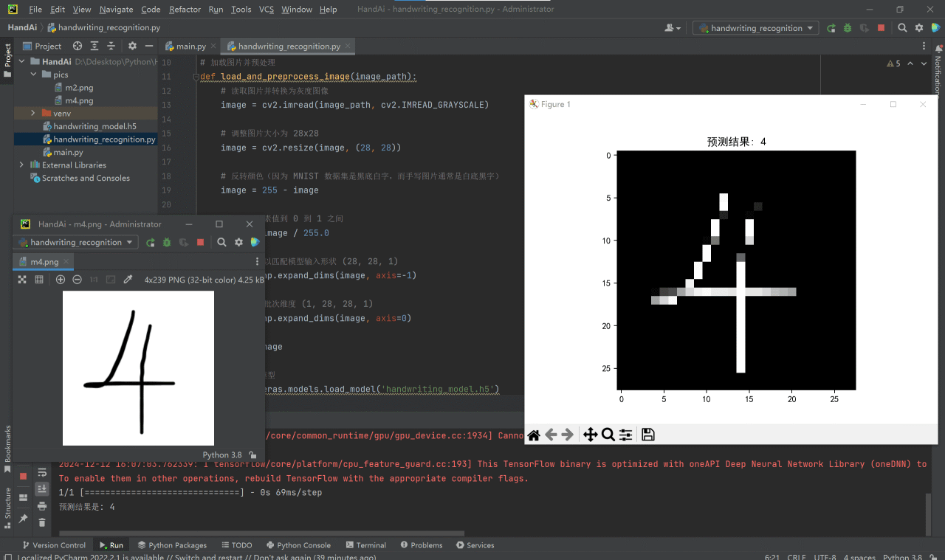The image size is (945, 560).
Task: Select the Pan axes tool in Figure 1
Action: tap(590, 435)
